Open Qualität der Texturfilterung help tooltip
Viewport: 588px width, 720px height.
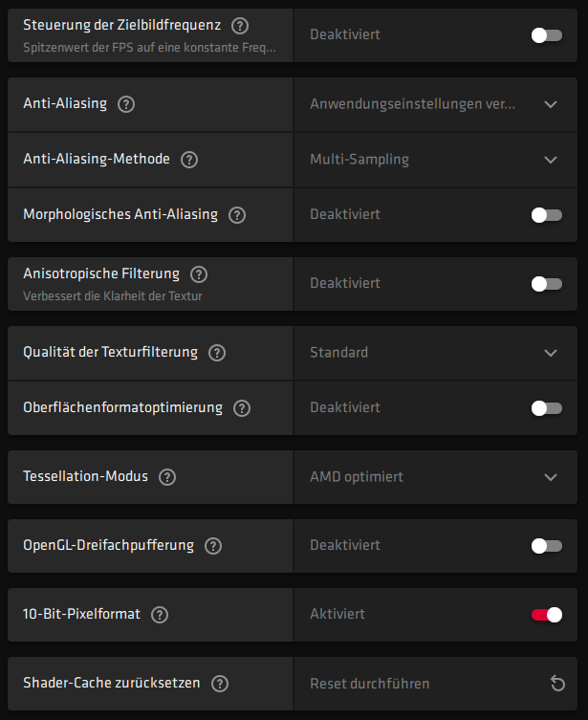[x=217, y=353]
